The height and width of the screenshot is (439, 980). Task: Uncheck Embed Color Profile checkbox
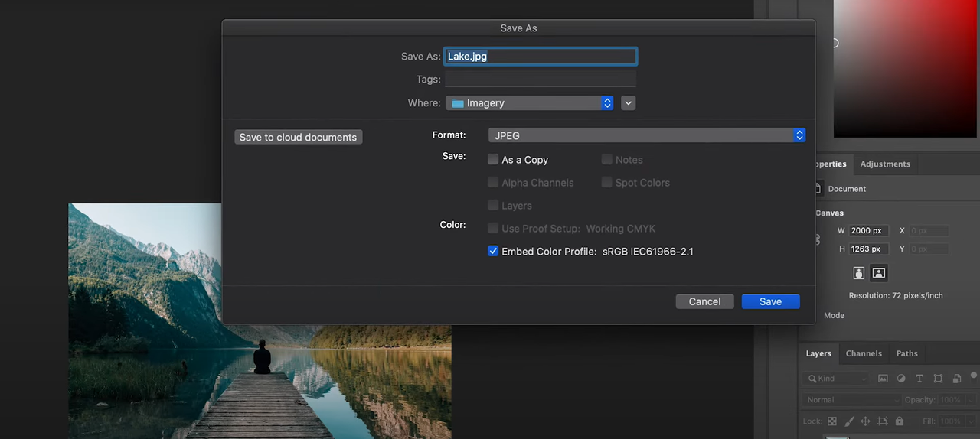click(493, 251)
